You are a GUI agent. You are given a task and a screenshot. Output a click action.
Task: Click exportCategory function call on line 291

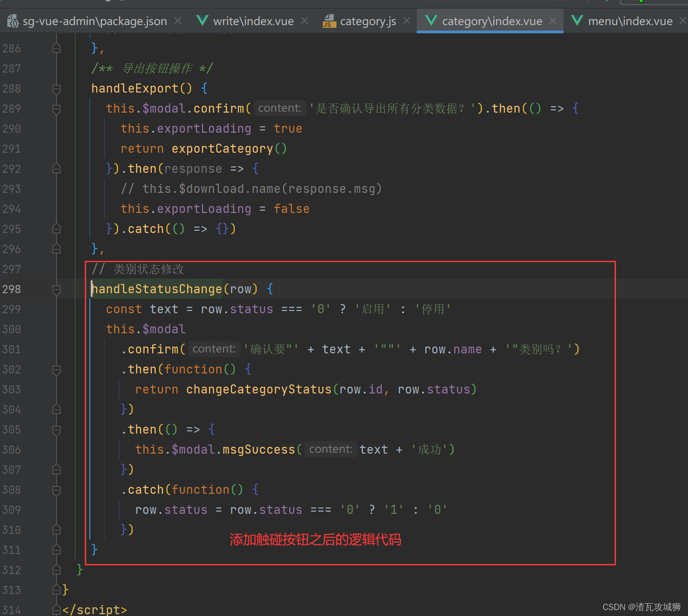click(222, 149)
